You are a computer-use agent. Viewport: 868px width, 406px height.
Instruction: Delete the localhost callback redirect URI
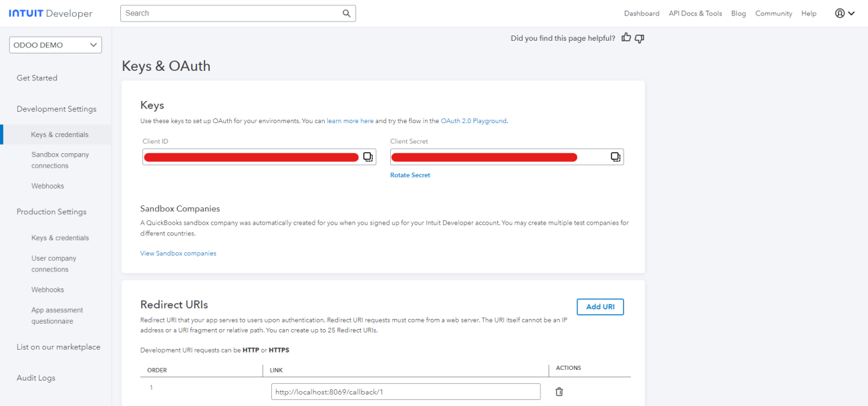click(x=559, y=392)
